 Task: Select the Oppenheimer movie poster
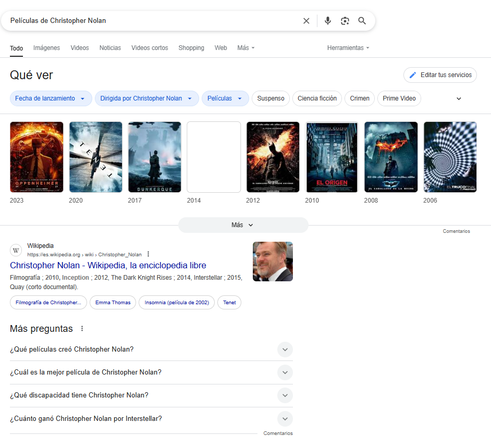tap(36, 157)
